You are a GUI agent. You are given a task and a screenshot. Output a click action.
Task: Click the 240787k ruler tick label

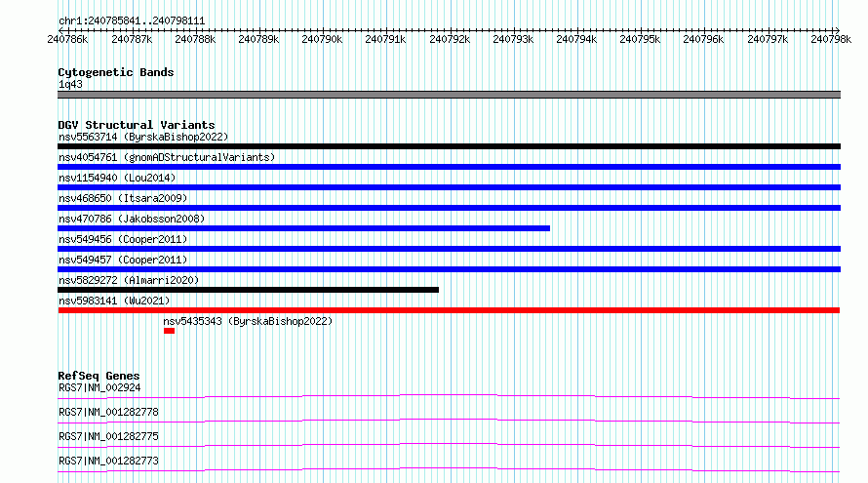pos(132,39)
